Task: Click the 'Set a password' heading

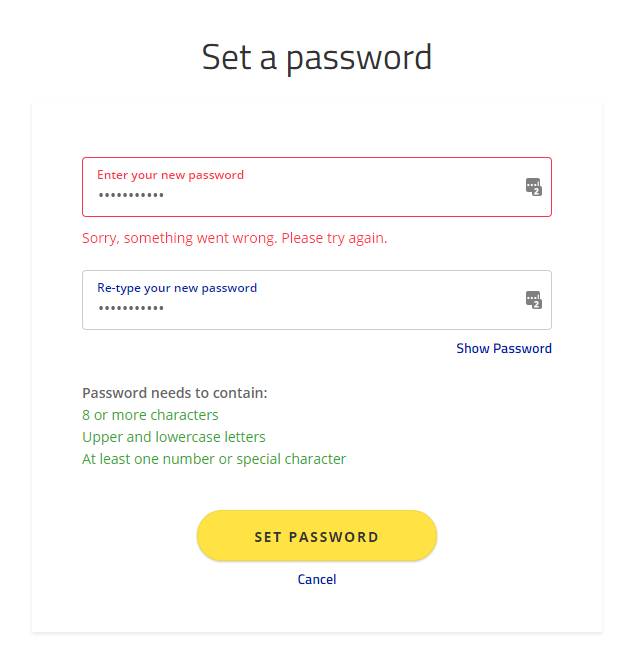Action: point(317,57)
